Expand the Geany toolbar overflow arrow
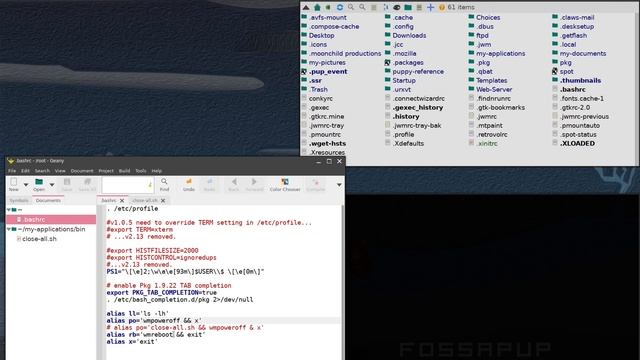Viewport: 640px width, 360px height. pos(339,185)
